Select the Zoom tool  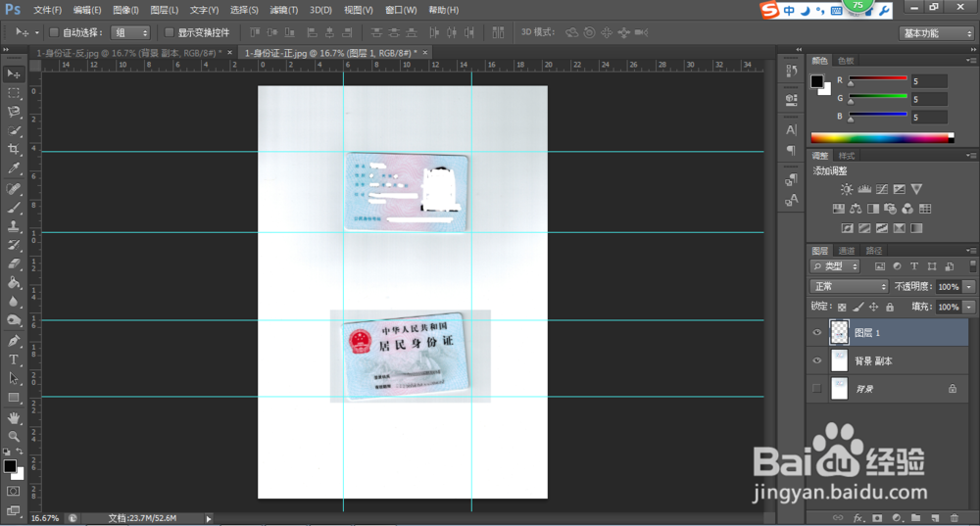(13, 436)
